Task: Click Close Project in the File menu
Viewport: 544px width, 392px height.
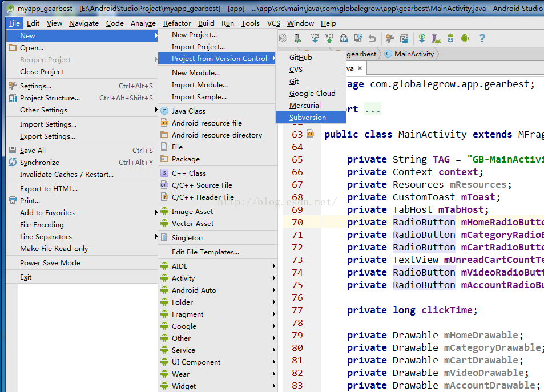Action: pyautogui.click(x=82, y=71)
